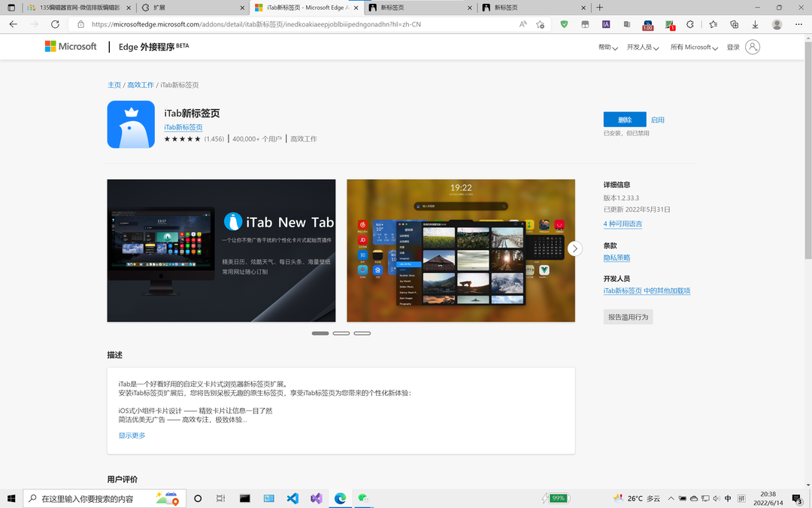Switch to 135编辑器官网 tab
Screen dimensions: 812x508
tap(79, 8)
